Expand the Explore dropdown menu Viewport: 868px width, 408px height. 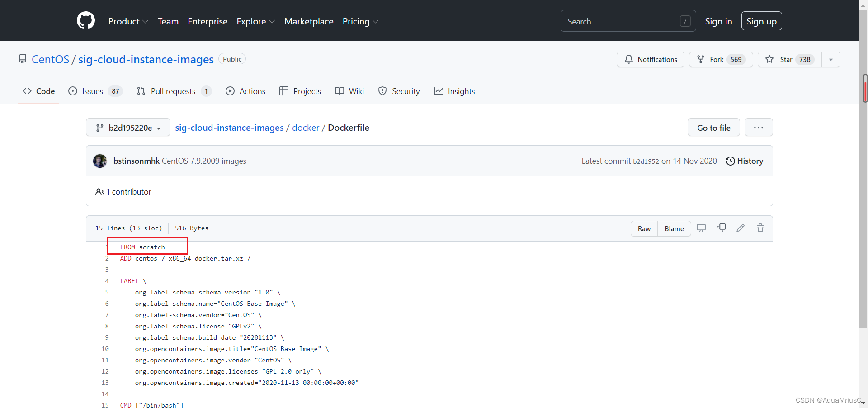[x=255, y=21]
